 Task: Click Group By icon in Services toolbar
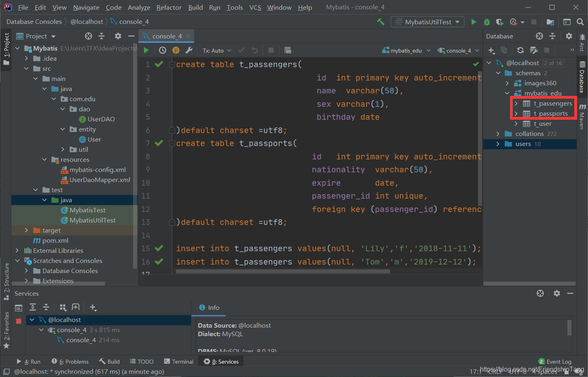(63, 307)
